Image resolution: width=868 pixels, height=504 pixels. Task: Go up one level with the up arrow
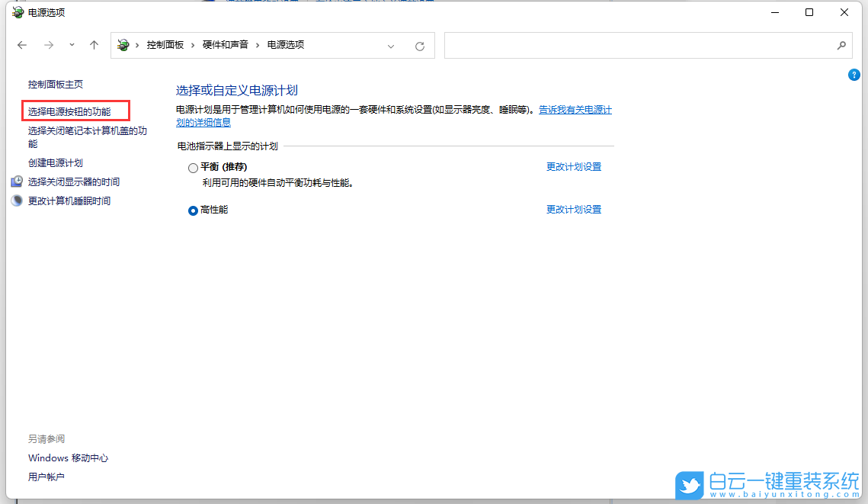click(94, 45)
